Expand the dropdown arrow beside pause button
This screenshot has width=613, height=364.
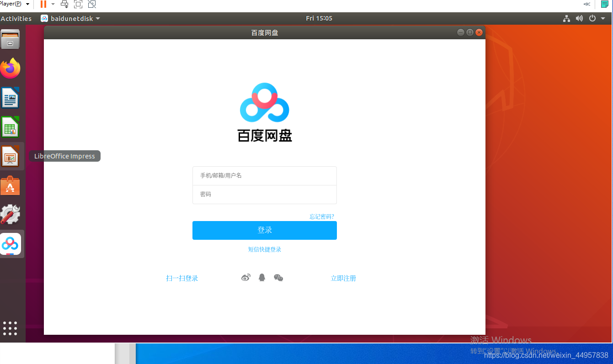click(x=53, y=4)
